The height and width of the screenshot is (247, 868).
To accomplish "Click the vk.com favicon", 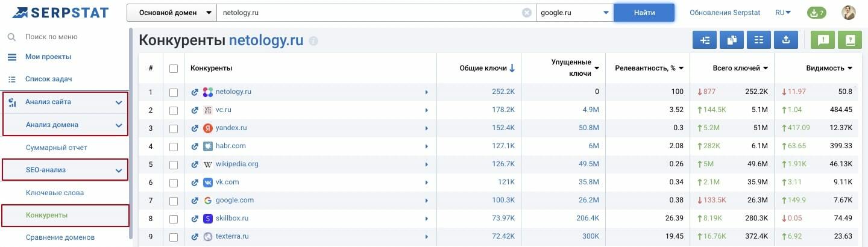I will tap(208, 183).
